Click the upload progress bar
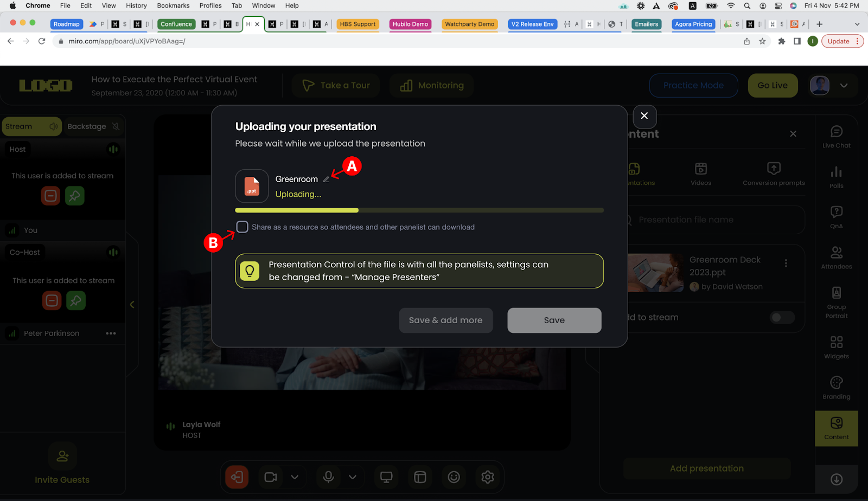 pos(419,210)
